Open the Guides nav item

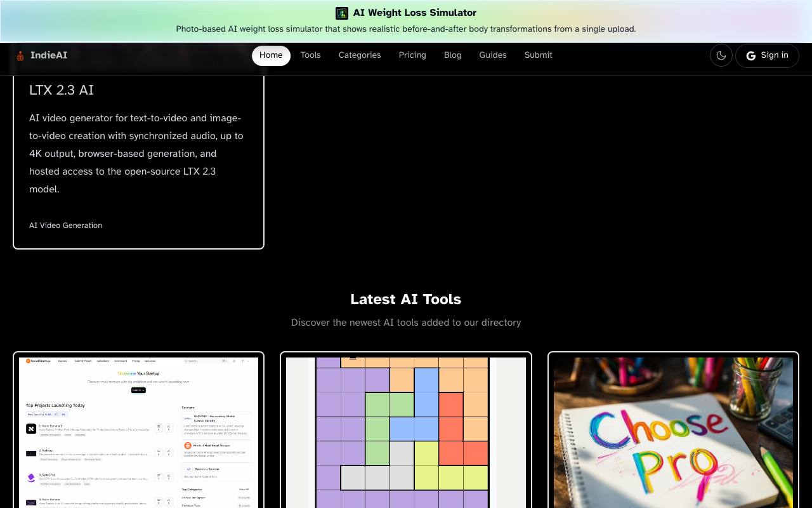(x=493, y=55)
